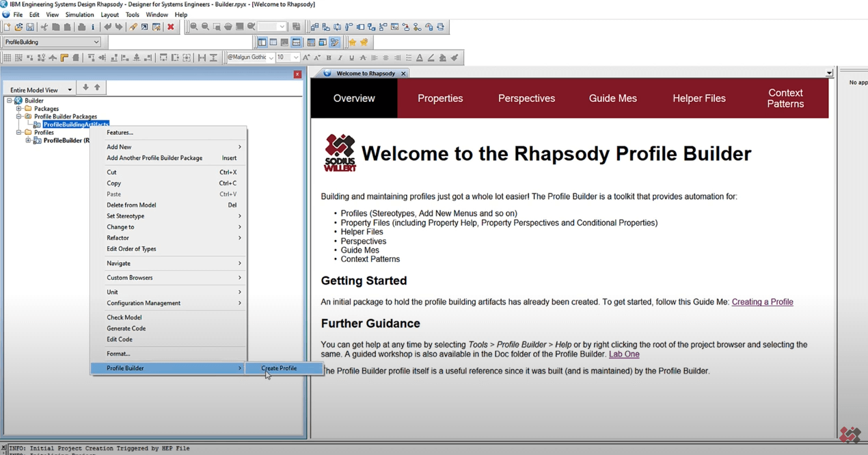Screen dimensions: 868x455
Task: Click the Save diskette icon
Action: pos(30,27)
